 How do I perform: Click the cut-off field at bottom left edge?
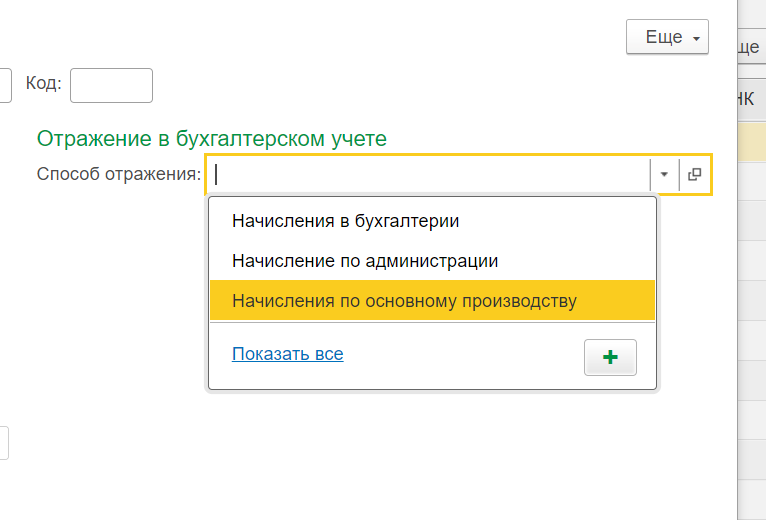point(4,442)
